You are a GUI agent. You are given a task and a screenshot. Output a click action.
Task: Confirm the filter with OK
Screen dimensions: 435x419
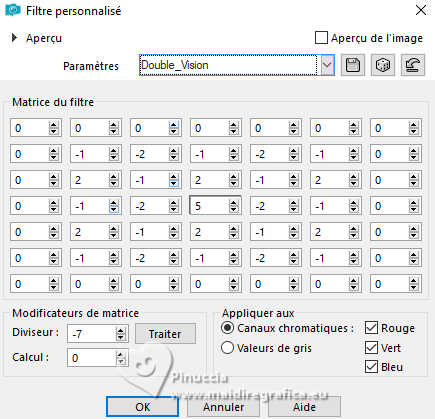tap(143, 407)
